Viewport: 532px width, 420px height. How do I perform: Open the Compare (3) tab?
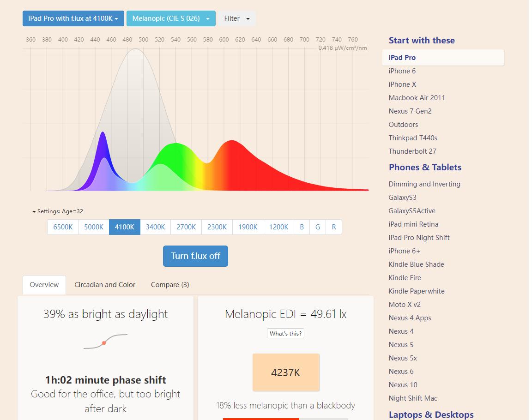click(170, 285)
